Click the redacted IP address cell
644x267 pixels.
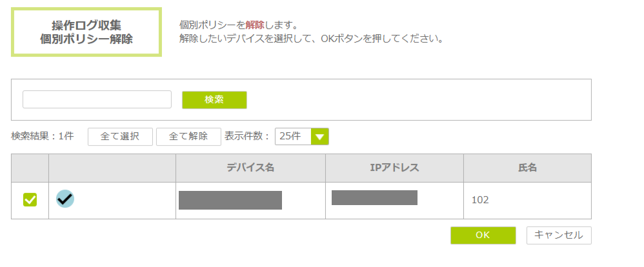(374, 197)
